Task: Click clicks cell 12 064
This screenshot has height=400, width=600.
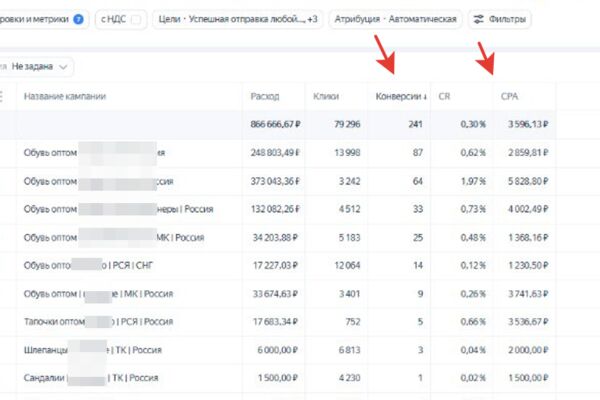Action: [347, 265]
